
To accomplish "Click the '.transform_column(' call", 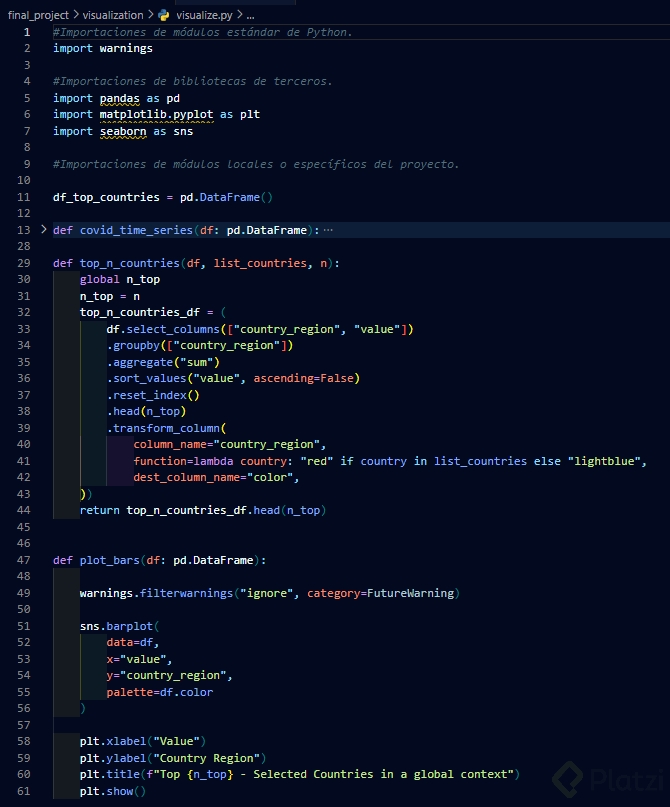I will click(167, 428).
